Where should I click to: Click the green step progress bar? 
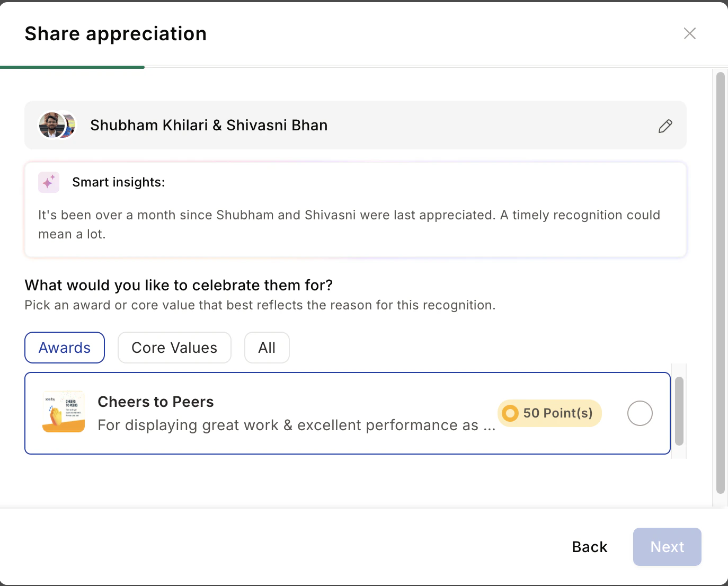pos(72,67)
